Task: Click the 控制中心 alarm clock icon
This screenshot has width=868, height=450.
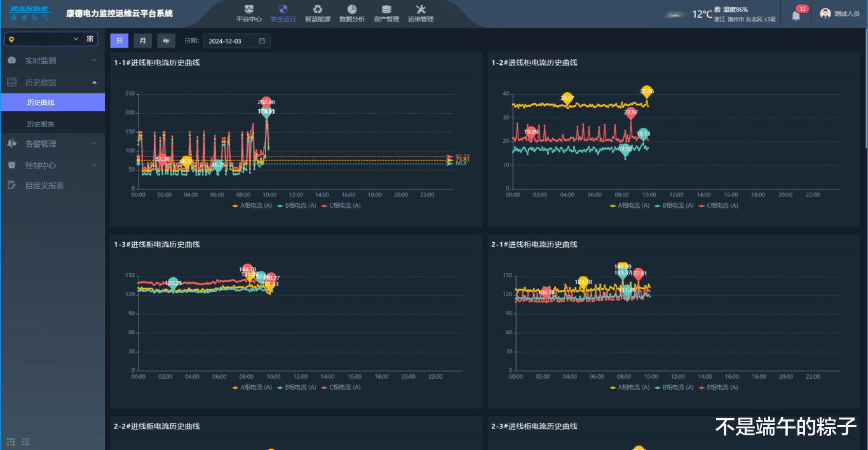Action: pos(11,165)
